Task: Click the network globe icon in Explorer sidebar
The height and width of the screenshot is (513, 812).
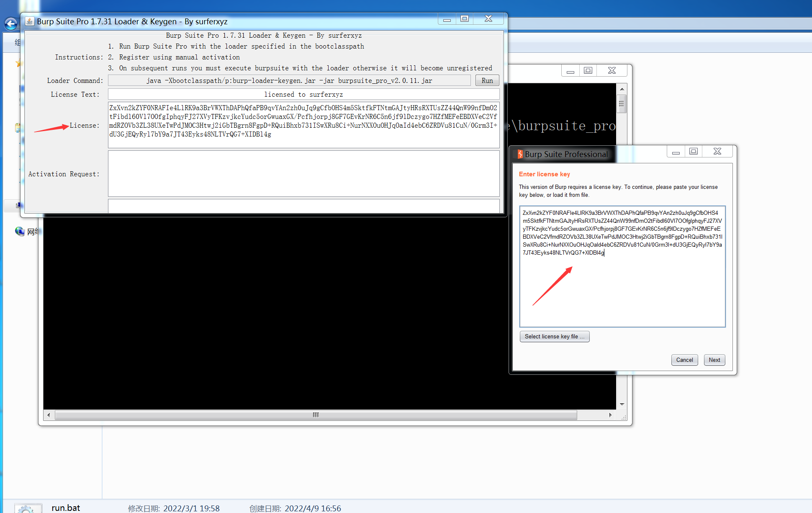Action: tap(20, 231)
